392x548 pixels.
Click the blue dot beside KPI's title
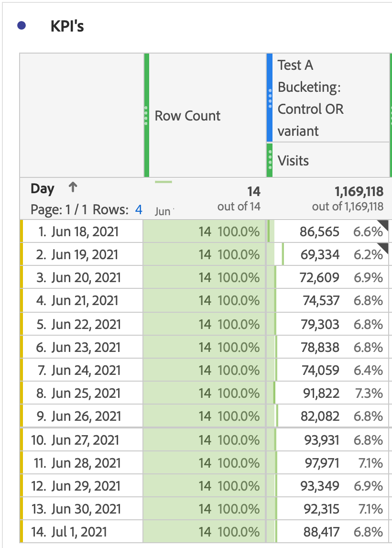coord(22,25)
